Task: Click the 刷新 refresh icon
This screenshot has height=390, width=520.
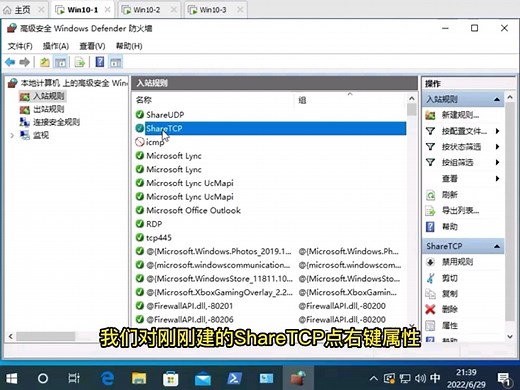Action: tap(430, 195)
